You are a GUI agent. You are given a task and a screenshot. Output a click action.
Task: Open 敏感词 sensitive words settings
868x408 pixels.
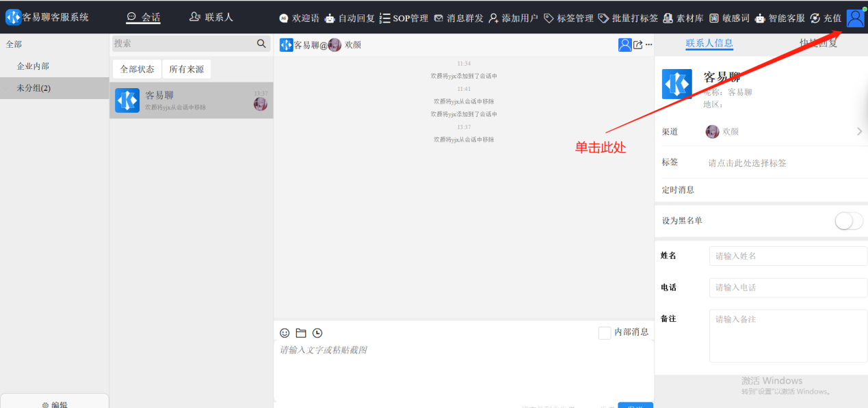(x=729, y=18)
